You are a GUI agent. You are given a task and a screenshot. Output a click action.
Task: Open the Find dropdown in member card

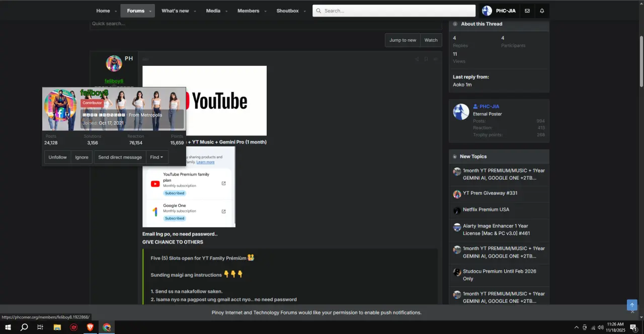pyautogui.click(x=157, y=157)
